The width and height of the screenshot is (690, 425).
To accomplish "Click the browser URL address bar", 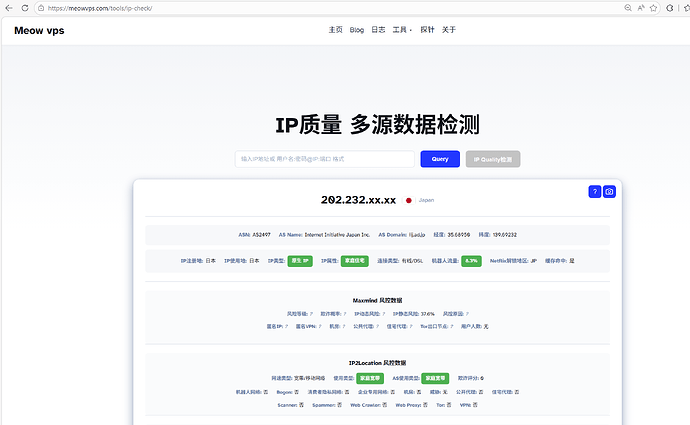I will (x=330, y=8).
